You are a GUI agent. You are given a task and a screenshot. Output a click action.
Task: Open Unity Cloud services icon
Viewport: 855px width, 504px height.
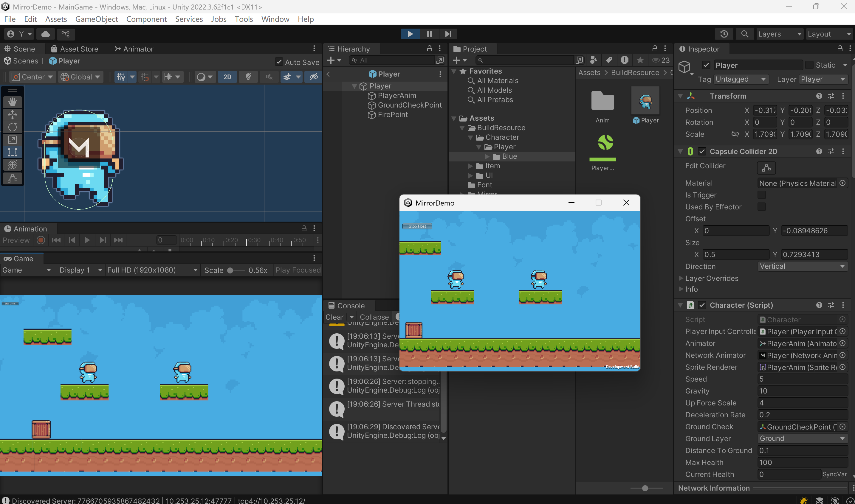46,34
